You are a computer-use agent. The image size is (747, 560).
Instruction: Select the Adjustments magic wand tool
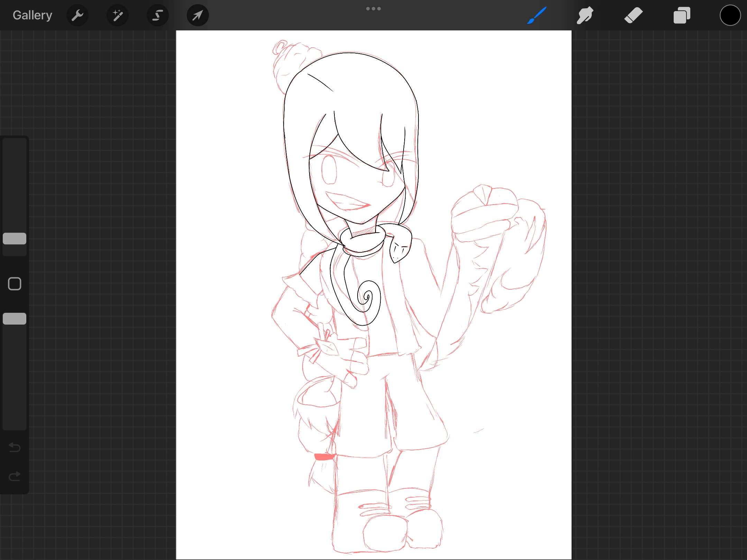(118, 15)
